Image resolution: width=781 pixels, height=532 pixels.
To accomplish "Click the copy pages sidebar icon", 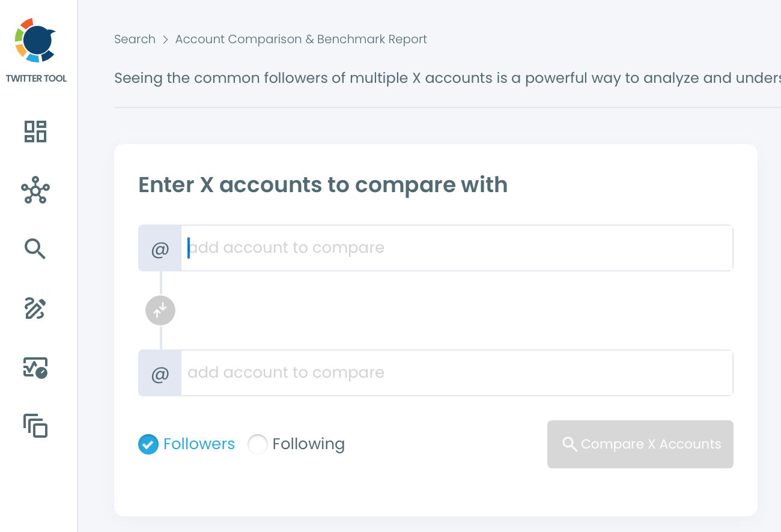I will click(35, 426).
